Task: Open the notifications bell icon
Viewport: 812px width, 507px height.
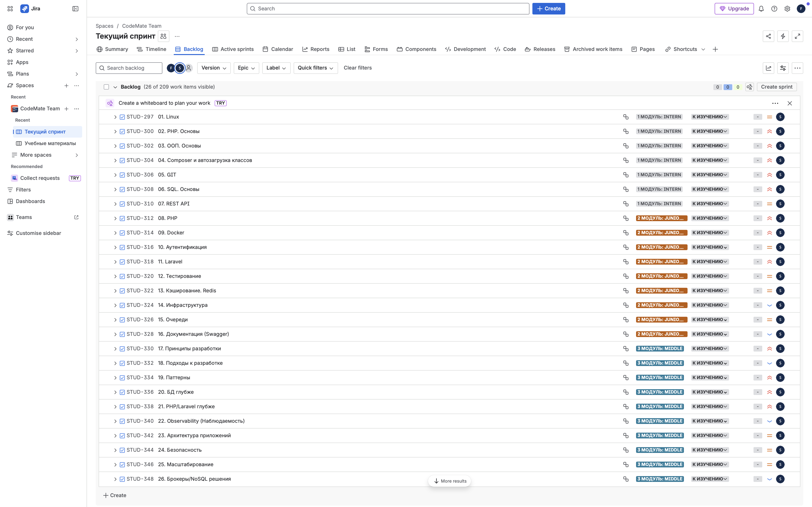Action: (761, 8)
